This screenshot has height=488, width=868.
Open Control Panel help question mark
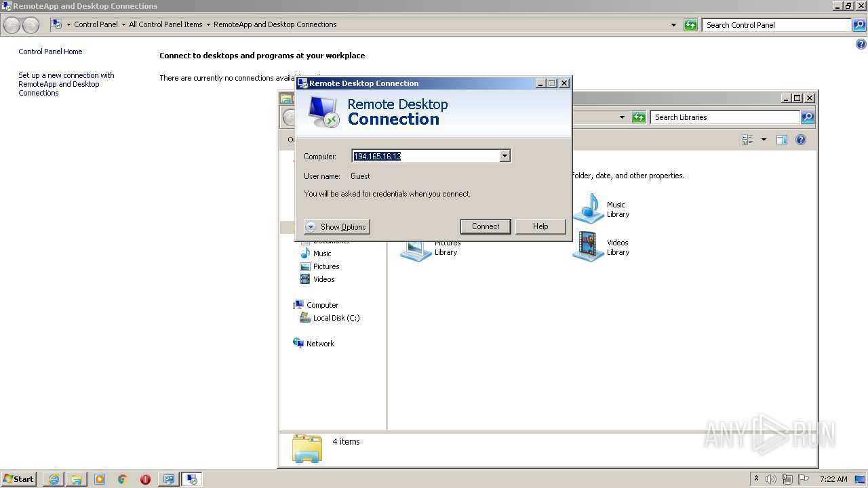[861, 45]
